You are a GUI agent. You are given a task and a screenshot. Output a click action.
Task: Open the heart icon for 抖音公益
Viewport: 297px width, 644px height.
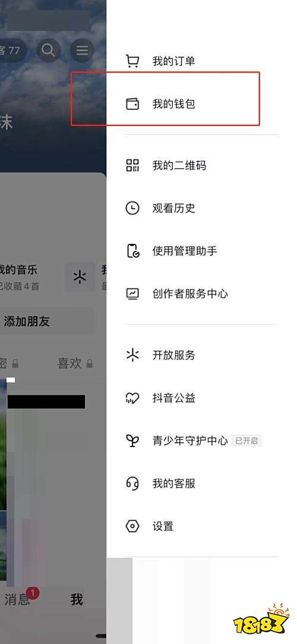point(132,398)
